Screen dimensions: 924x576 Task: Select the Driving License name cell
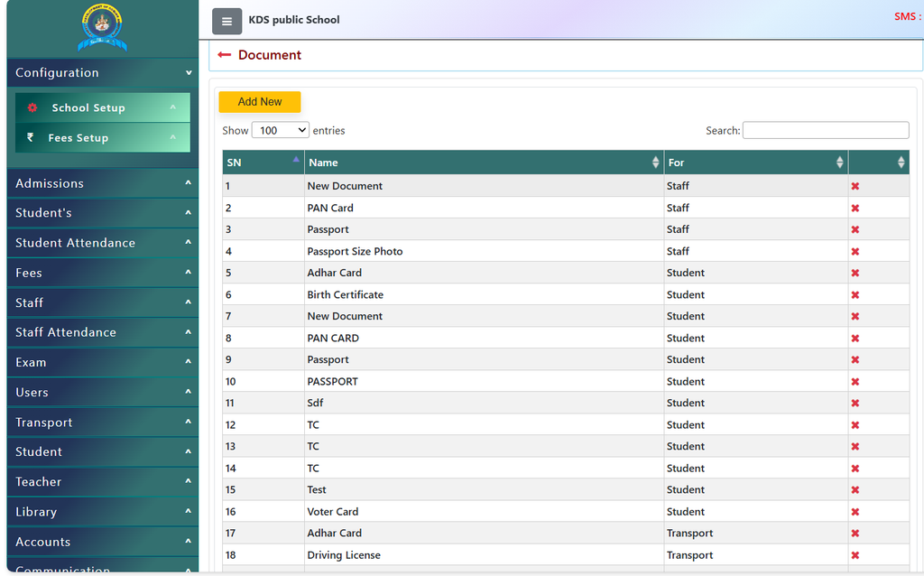click(484, 554)
